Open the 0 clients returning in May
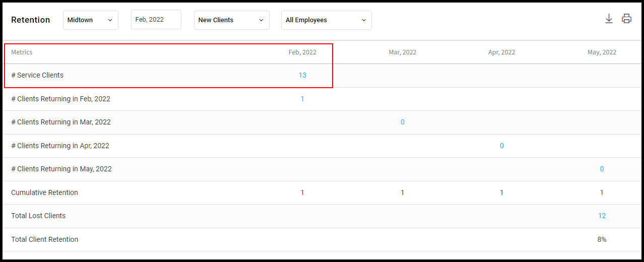Image resolution: width=644 pixels, height=262 pixels. pyautogui.click(x=602, y=169)
